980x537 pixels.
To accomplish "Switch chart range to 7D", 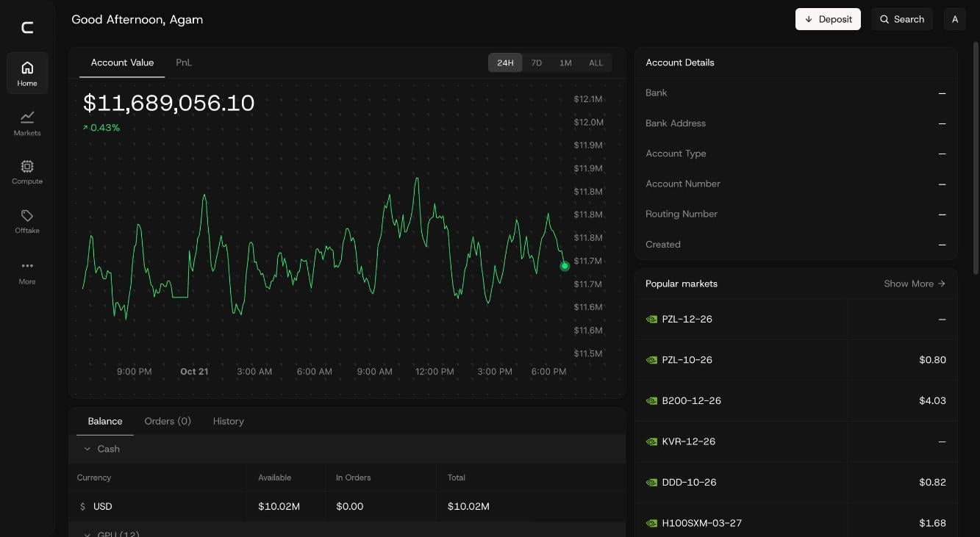I will [537, 63].
